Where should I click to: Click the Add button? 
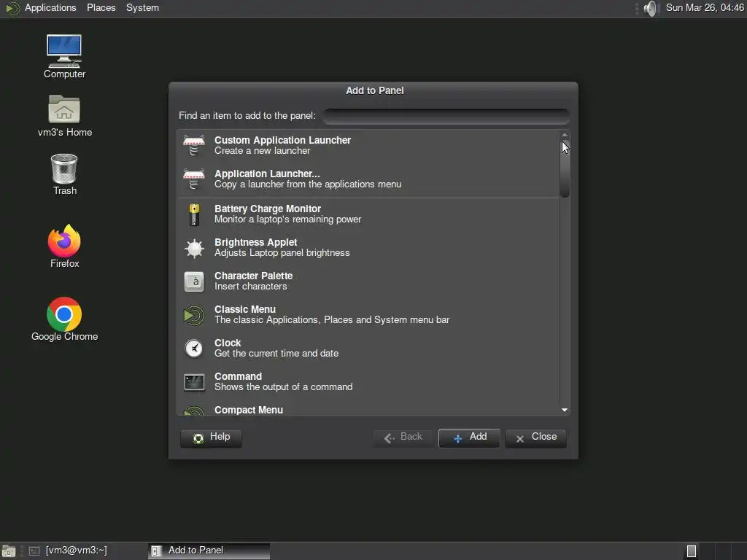click(469, 437)
